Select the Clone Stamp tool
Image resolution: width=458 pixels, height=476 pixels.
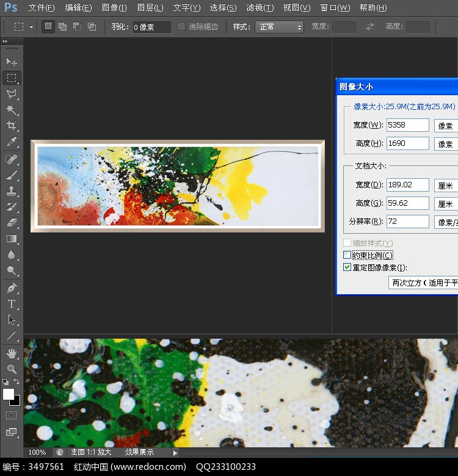[x=12, y=191]
